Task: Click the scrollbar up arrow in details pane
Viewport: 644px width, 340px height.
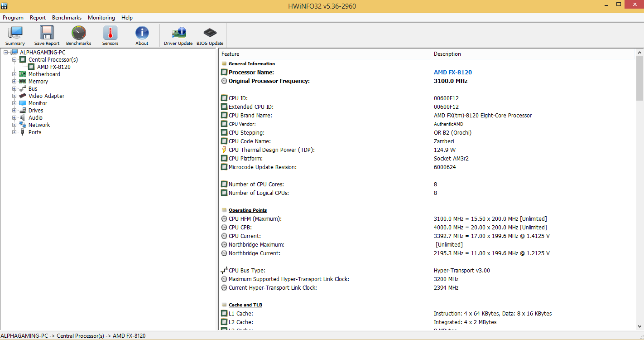Action: [x=640, y=53]
